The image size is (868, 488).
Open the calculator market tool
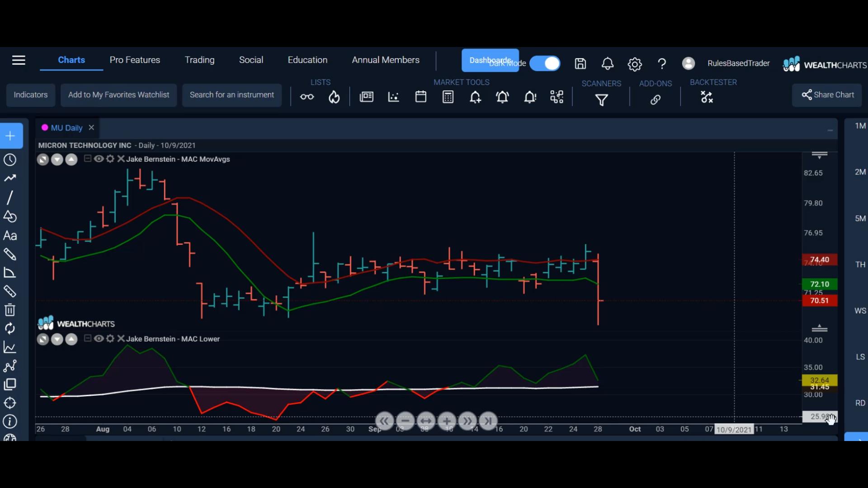pos(448,97)
